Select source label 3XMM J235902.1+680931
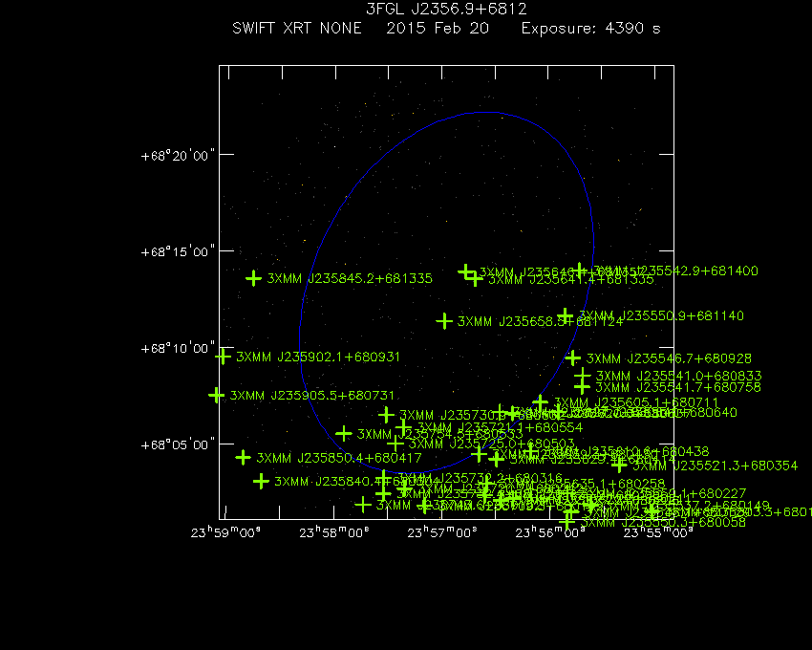 318,357
